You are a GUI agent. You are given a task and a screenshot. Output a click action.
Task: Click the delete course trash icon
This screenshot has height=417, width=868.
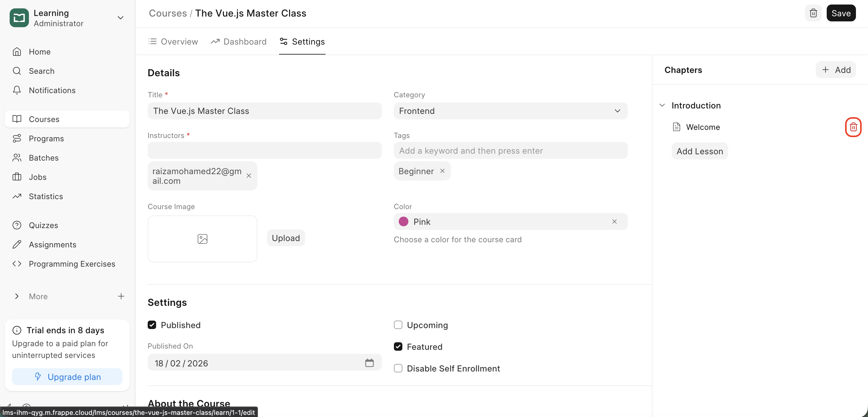[x=813, y=13]
